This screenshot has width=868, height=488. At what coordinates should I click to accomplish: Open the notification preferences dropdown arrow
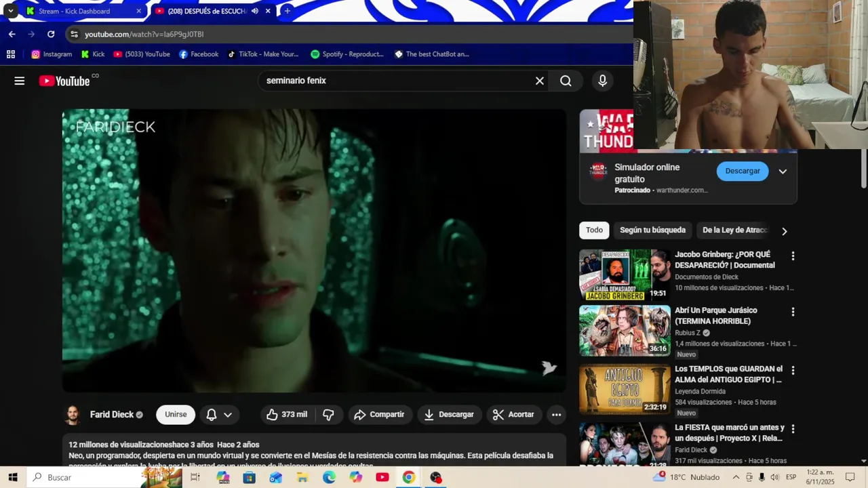pyautogui.click(x=228, y=415)
